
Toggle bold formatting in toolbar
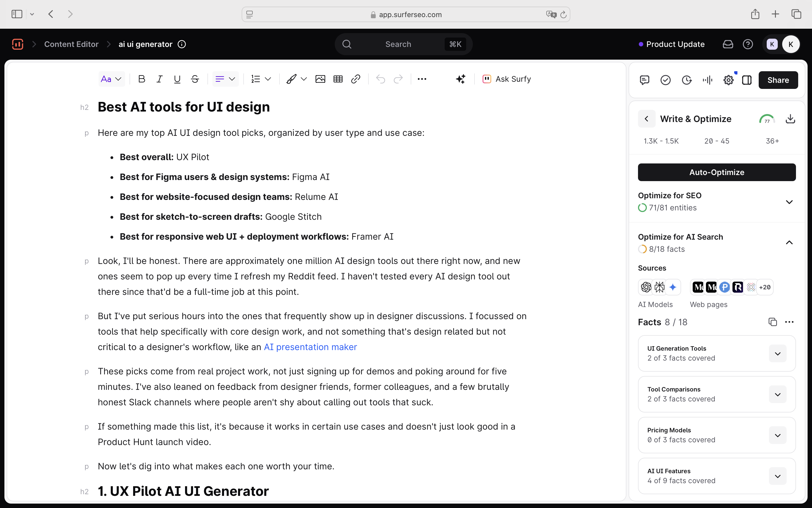(x=141, y=79)
